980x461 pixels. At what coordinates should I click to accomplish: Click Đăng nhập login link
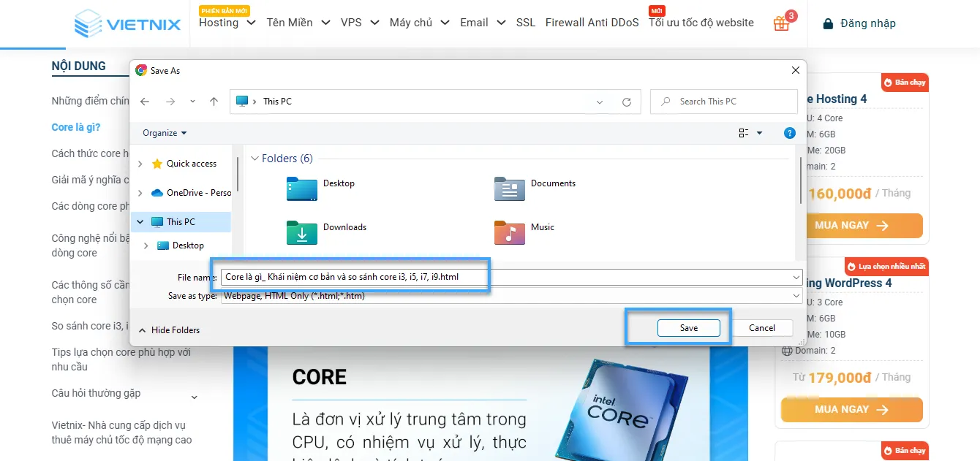[x=868, y=23]
